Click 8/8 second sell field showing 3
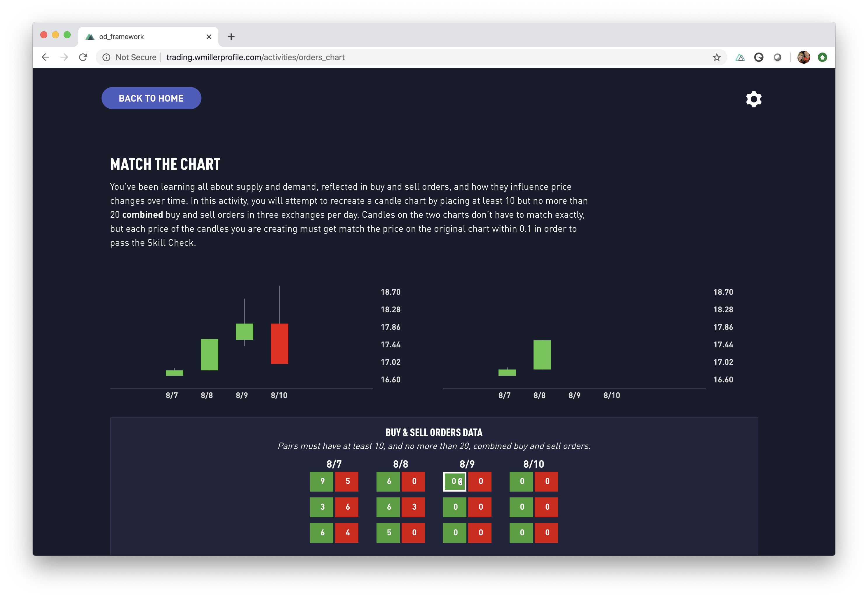This screenshot has width=868, height=599. 413,507
